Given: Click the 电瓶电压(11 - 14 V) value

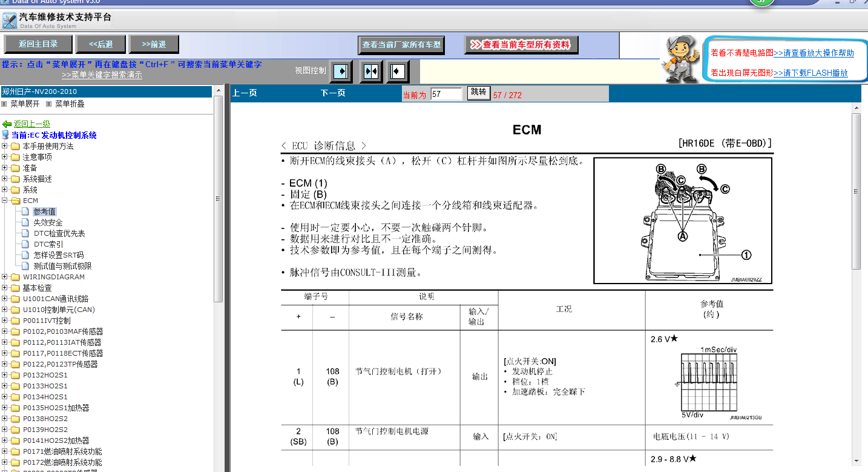Looking at the screenshot, I should pos(691,436).
